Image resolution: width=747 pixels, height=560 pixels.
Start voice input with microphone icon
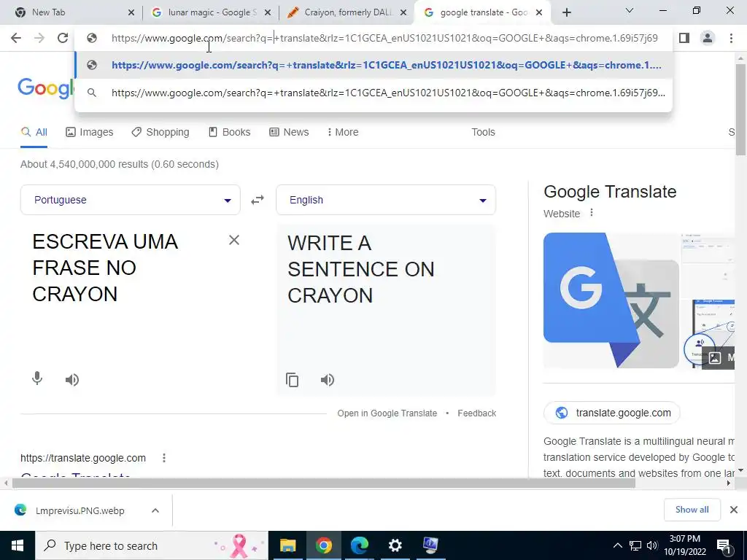click(x=37, y=379)
